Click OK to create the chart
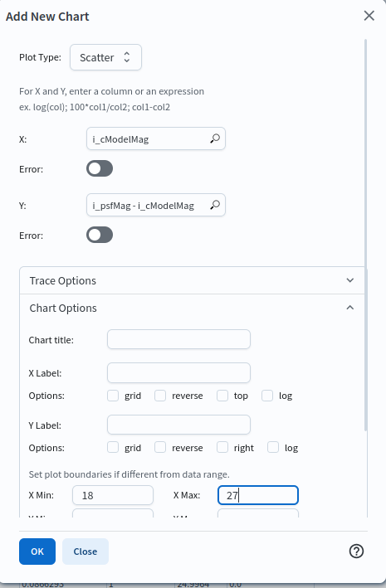 [x=37, y=552]
